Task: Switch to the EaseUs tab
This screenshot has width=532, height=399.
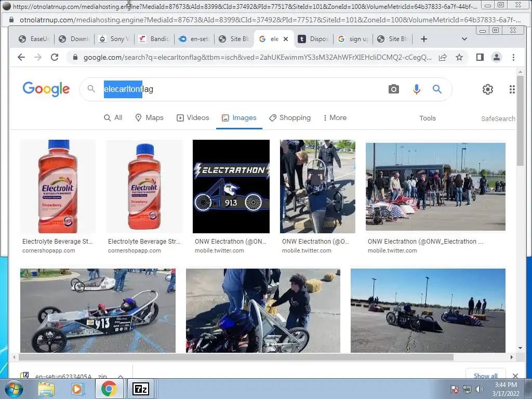Action: tap(34, 39)
